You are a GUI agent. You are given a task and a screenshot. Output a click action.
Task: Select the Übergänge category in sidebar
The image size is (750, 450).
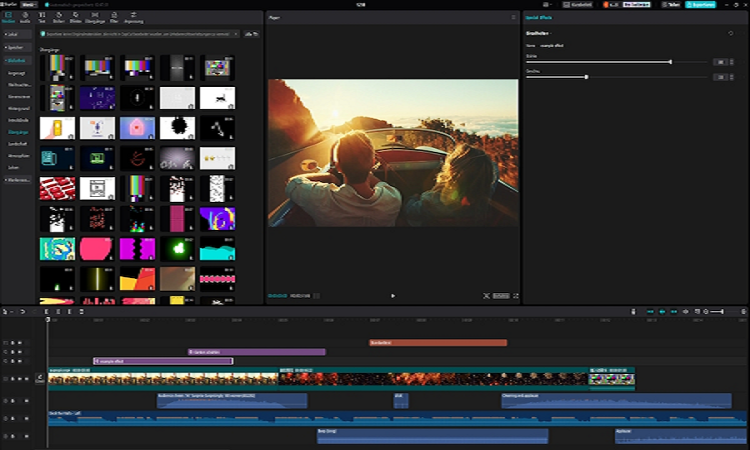point(18,131)
